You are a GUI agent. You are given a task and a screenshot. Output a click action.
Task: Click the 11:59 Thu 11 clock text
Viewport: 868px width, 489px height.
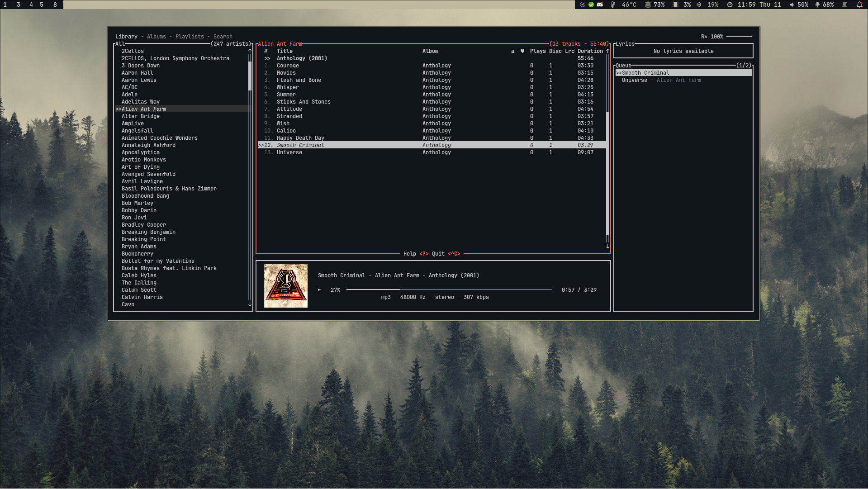(x=759, y=5)
